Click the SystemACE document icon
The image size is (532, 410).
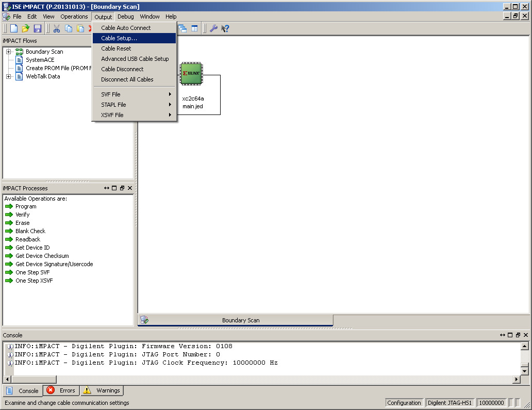[20, 60]
